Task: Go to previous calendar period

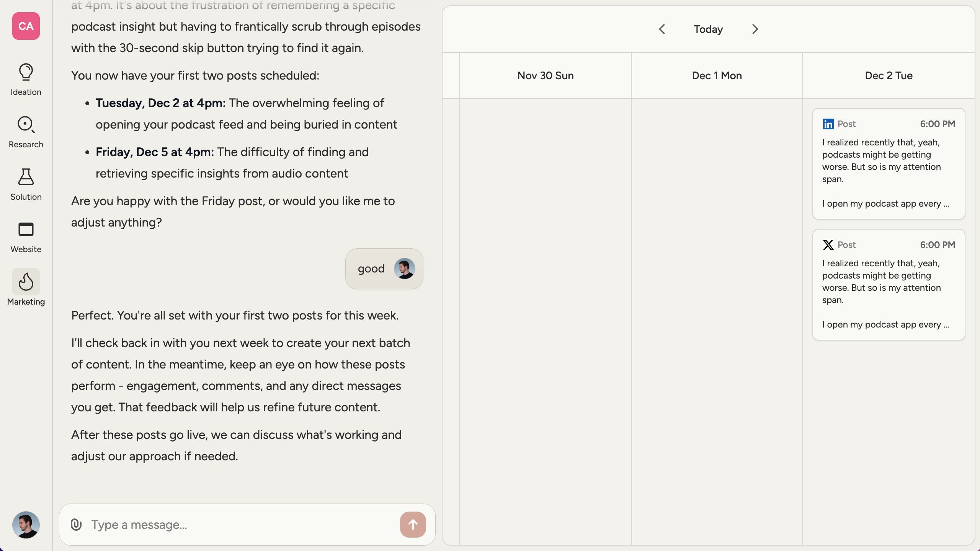Action: [662, 29]
